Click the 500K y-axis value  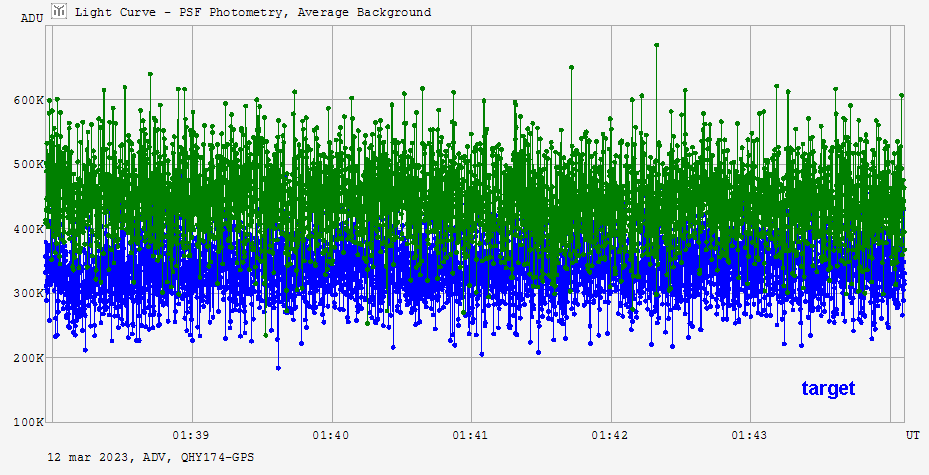[28, 164]
